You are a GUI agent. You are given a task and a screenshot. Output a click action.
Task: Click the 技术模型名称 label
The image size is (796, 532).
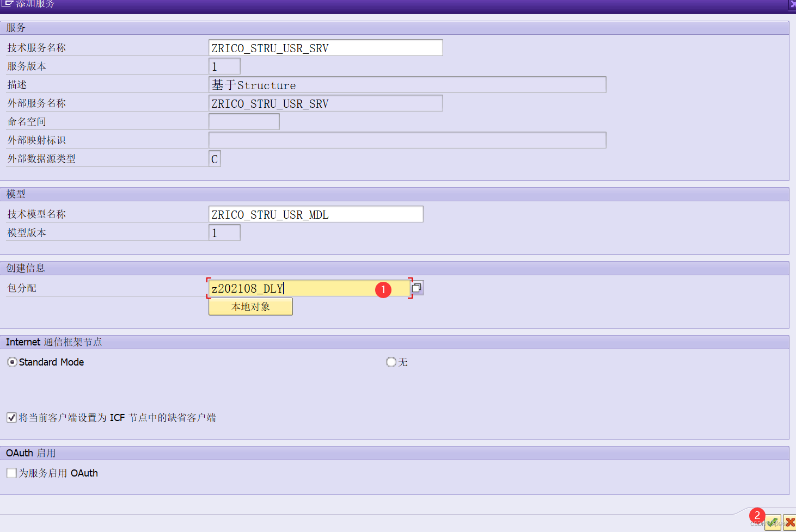tap(36, 214)
